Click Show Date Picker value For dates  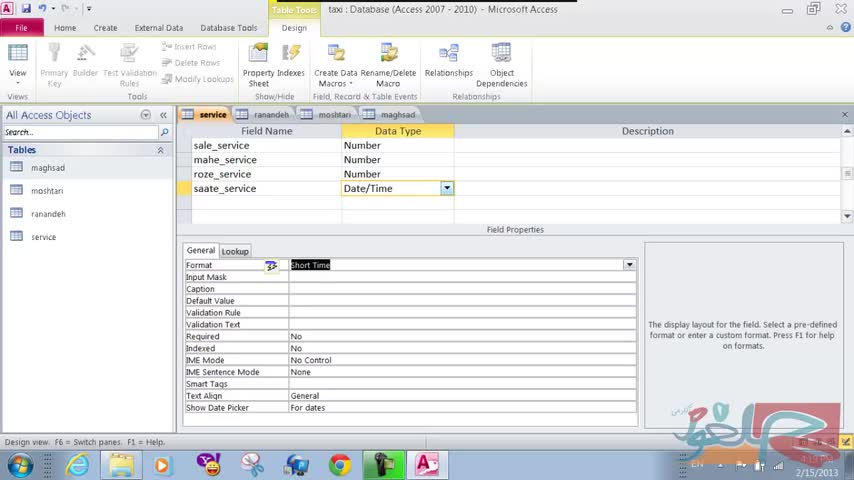coord(462,408)
